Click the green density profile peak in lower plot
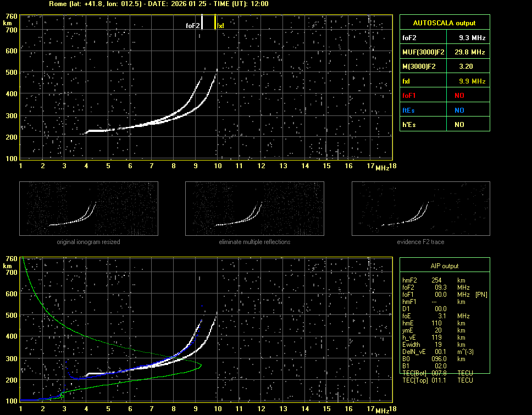Screen dimensions: 532x415 point(201,365)
